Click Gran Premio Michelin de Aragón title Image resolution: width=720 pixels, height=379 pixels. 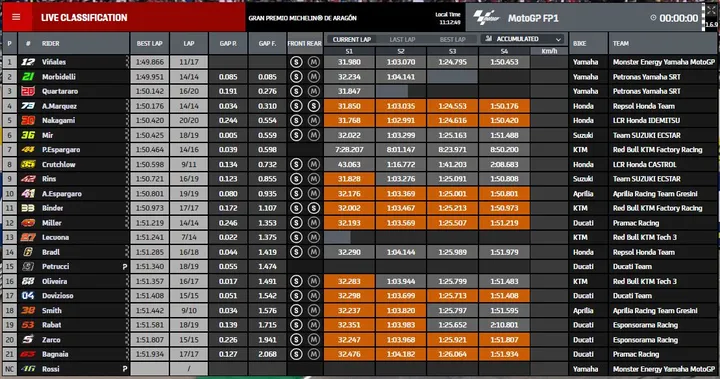click(303, 18)
